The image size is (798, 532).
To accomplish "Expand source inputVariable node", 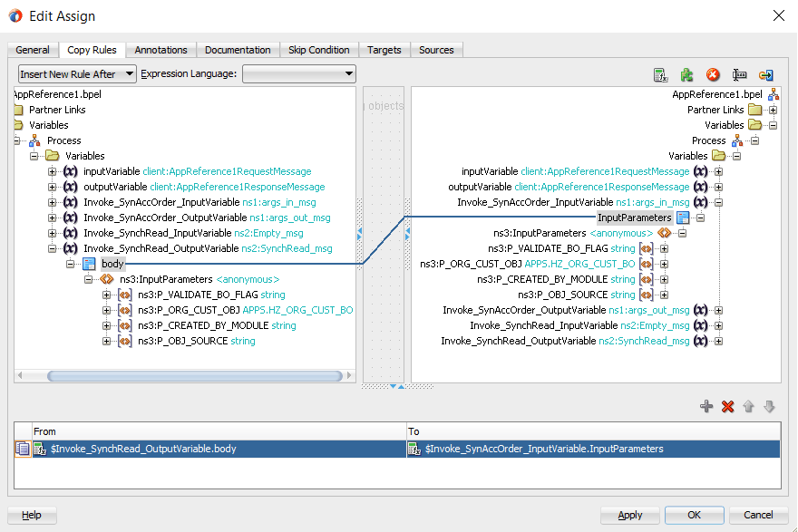I will [x=52, y=171].
